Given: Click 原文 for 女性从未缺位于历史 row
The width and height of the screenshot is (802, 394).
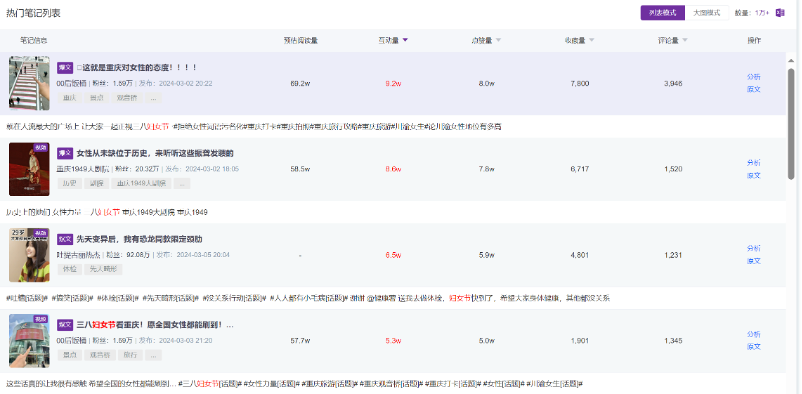Looking at the screenshot, I should coord(753,175).
